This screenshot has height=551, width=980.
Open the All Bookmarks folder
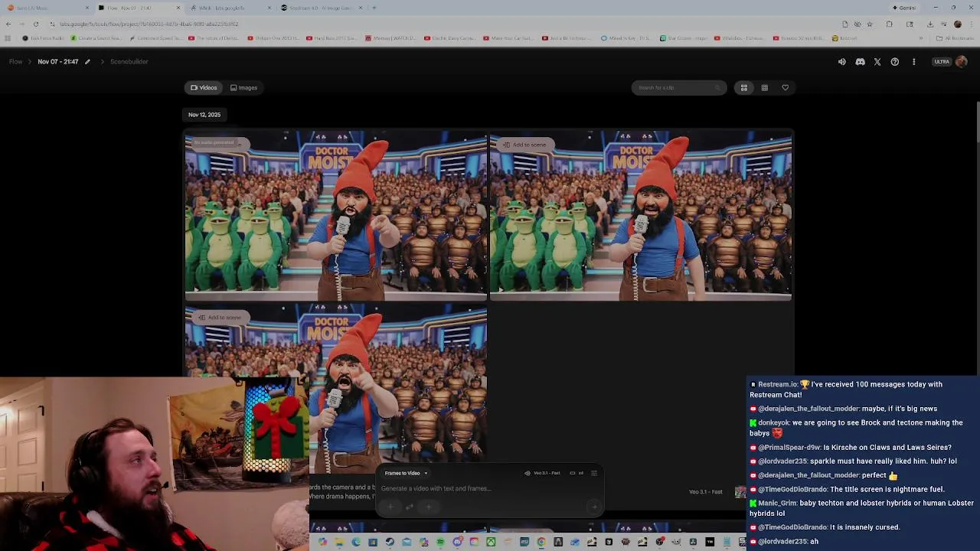pyautogui.click(x=956, y=38)
